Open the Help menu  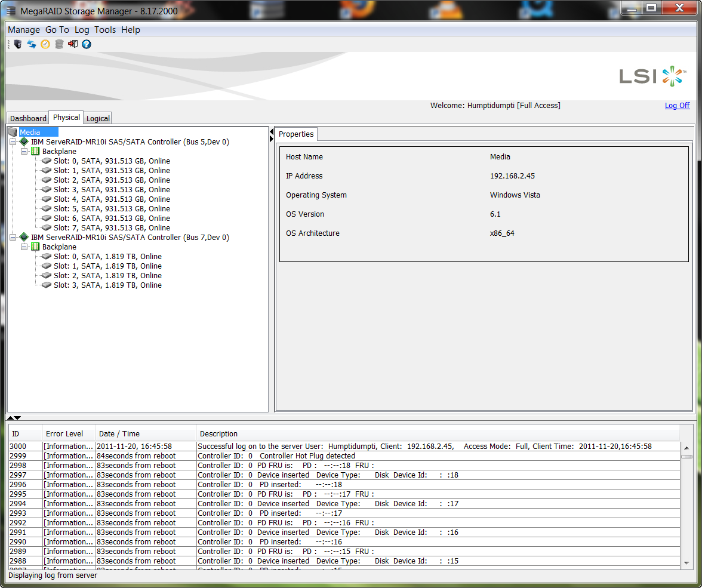(x=131, y=30)
